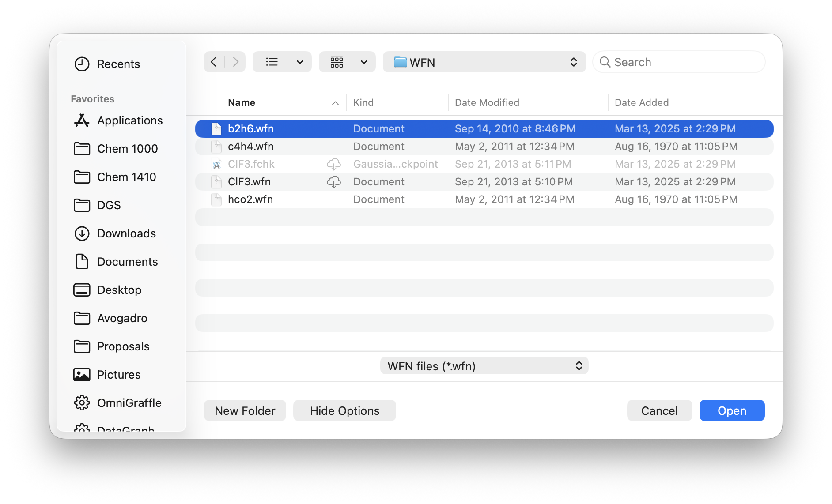
Task: Expand the grouping options chevron
Action: tap(364, 62)
